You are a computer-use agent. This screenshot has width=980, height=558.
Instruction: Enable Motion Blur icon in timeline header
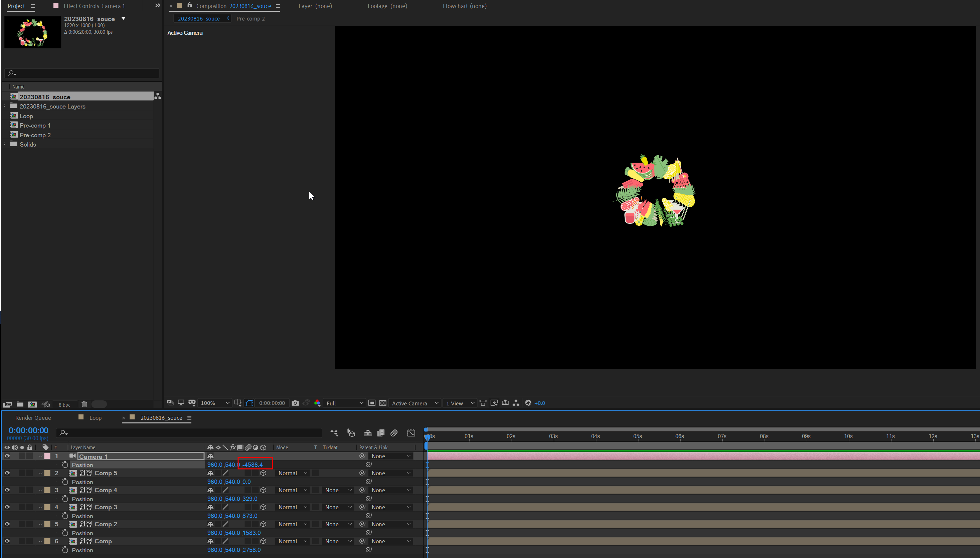coord(393,433)
